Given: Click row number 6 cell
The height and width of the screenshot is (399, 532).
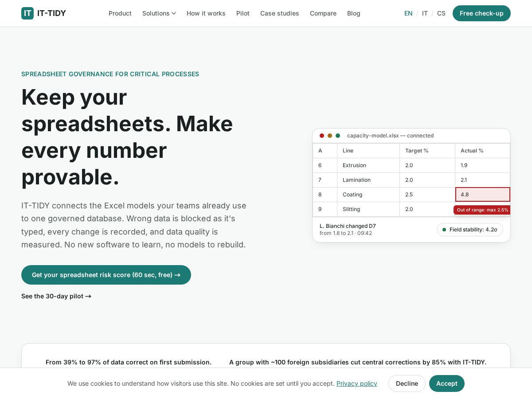Looking at the screenshot, I should pyautogui.click(x=325, y=165).
